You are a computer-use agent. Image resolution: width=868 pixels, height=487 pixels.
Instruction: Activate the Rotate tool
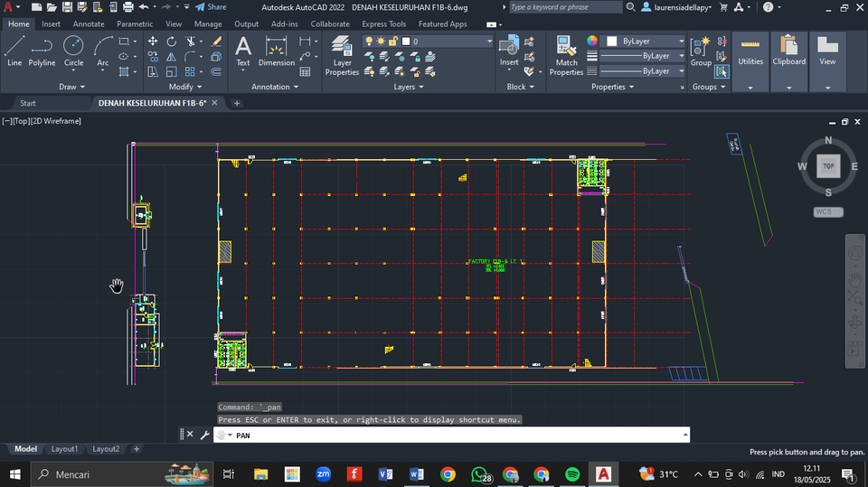172,42
